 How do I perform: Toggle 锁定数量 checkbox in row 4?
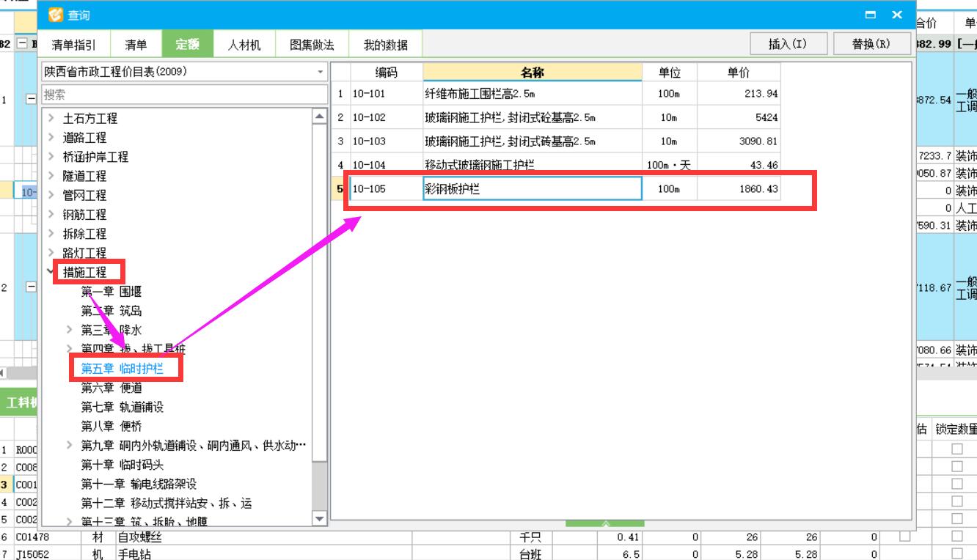[957, 501]
